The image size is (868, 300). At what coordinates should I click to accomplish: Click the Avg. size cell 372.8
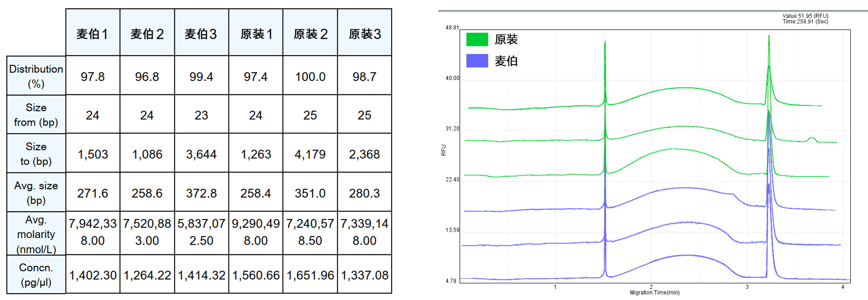click(201, 193)
